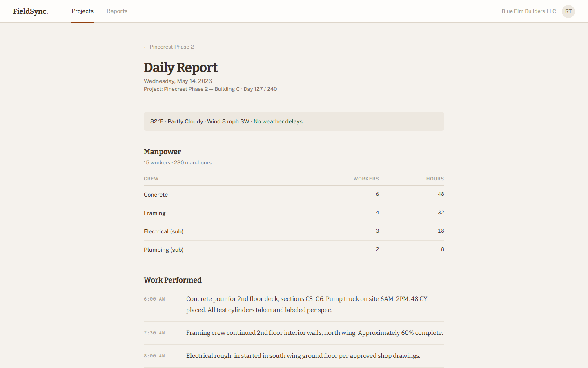Open the Projects tab
This screenshot has width=588, height=368.
pos(82,11)
